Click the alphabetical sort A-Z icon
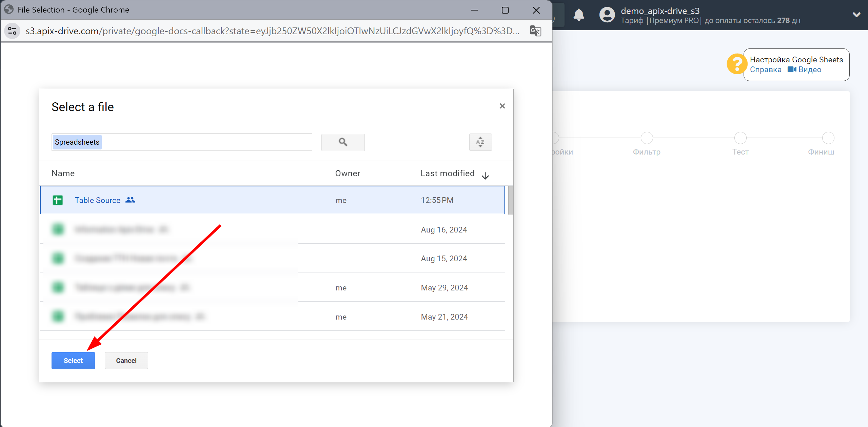This screenshot has height=427, width=868. click(x=480, y=142)
